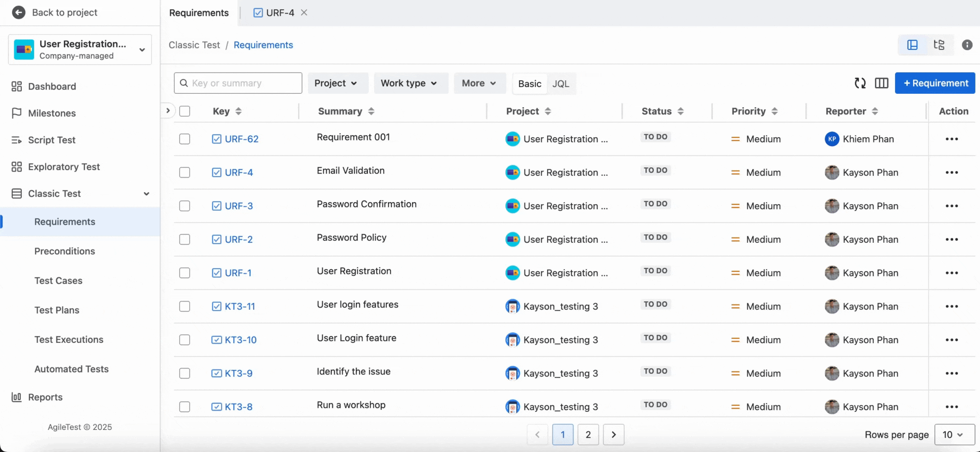Tick the checkbox for row URF-4

[x=184, y=172]
